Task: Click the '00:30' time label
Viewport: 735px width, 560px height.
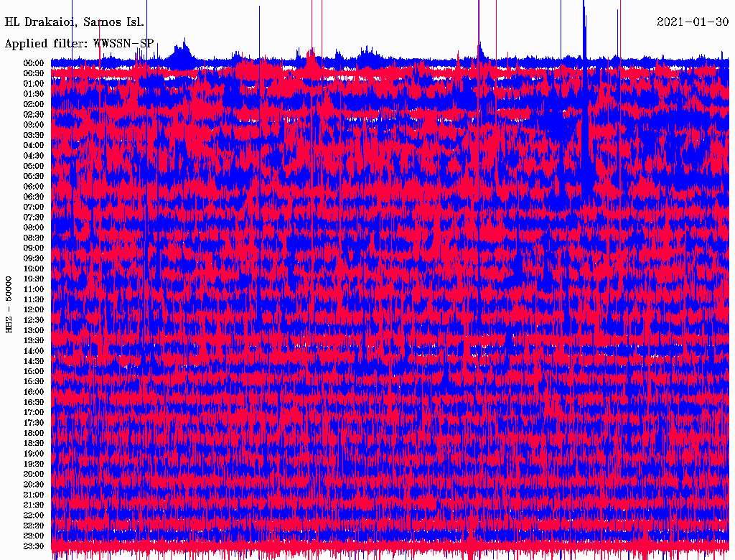Action: 34,74
